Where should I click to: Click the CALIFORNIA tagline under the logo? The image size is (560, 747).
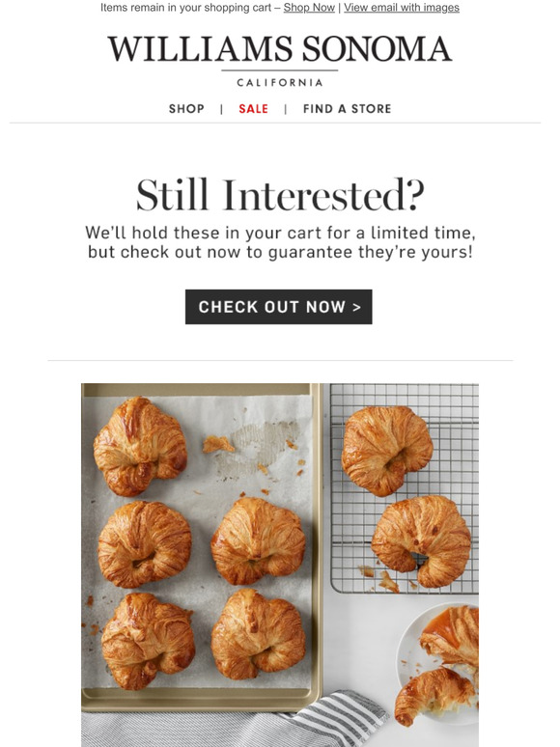coord(280,83)
